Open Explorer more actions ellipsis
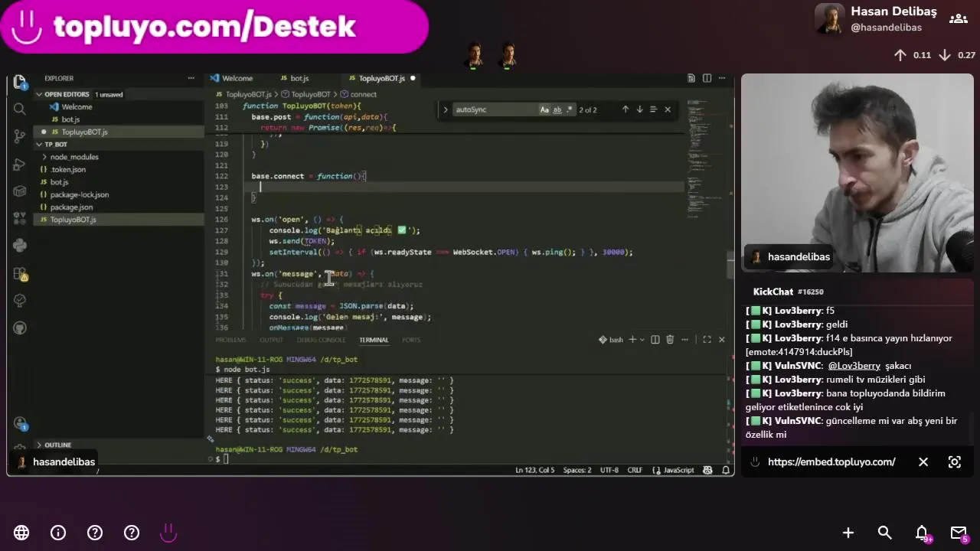Image resolution: width=980 pixels, height=551 pixels. [191, 78]
